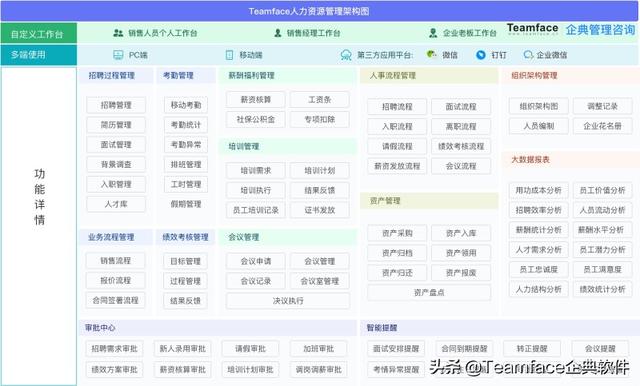Open the 薪酬福利管理 section header
640x386 pixels.
pos(287,75)
